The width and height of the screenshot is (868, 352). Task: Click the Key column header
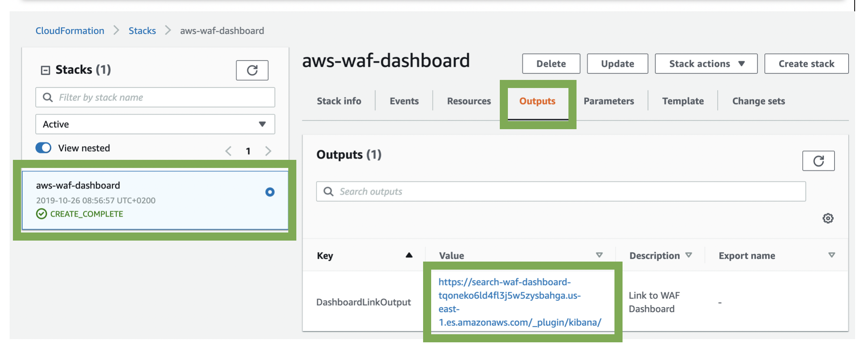click(325, 256)
